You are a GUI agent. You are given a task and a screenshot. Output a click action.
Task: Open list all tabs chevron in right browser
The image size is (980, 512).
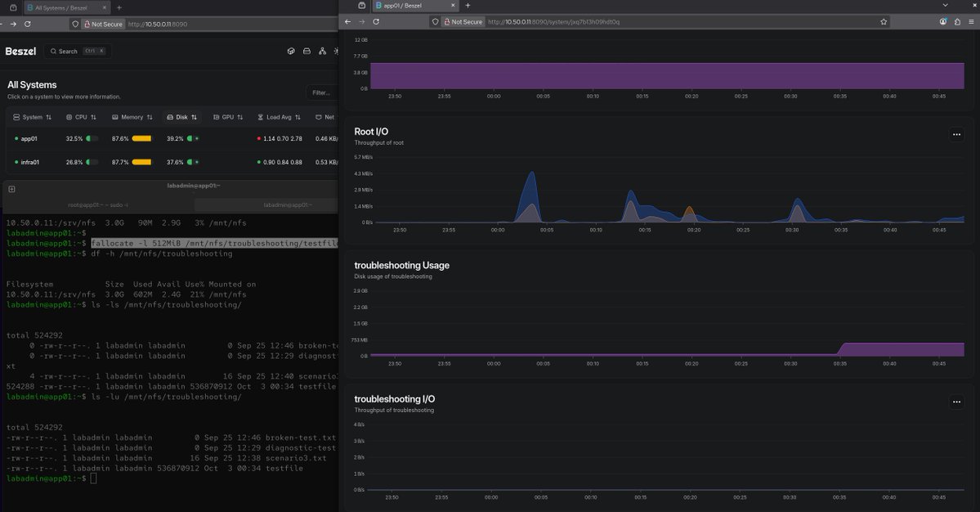point(945,5)
